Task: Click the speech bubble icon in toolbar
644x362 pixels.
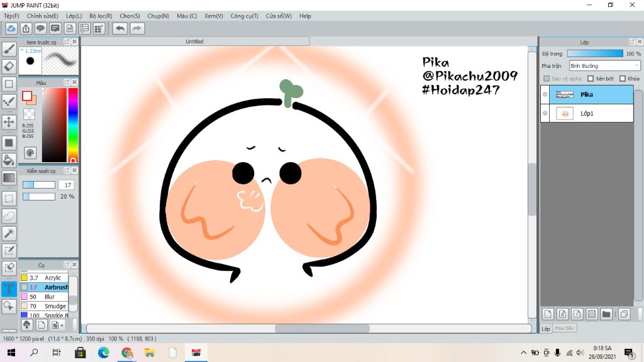Action: 40,28
